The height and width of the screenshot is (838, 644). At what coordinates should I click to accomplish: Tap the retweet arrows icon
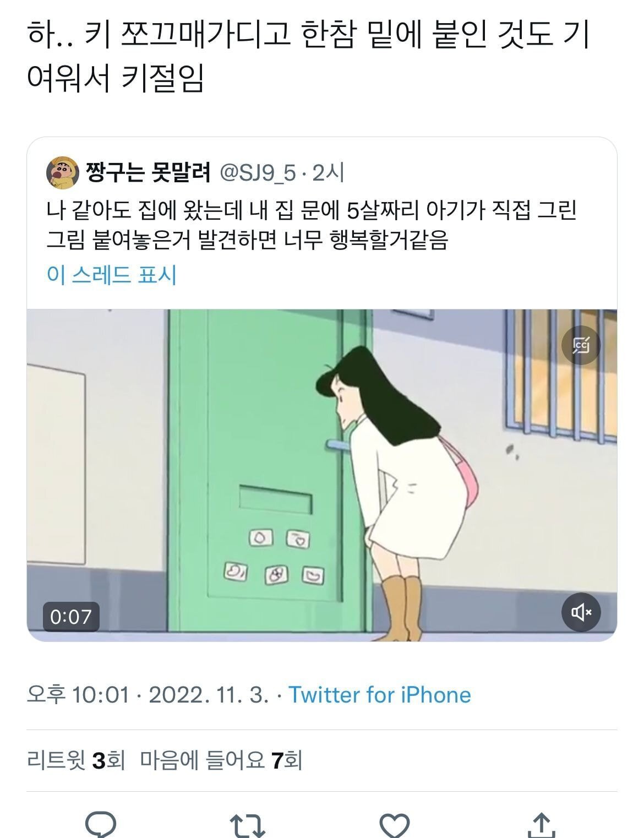tap(247, 826)
